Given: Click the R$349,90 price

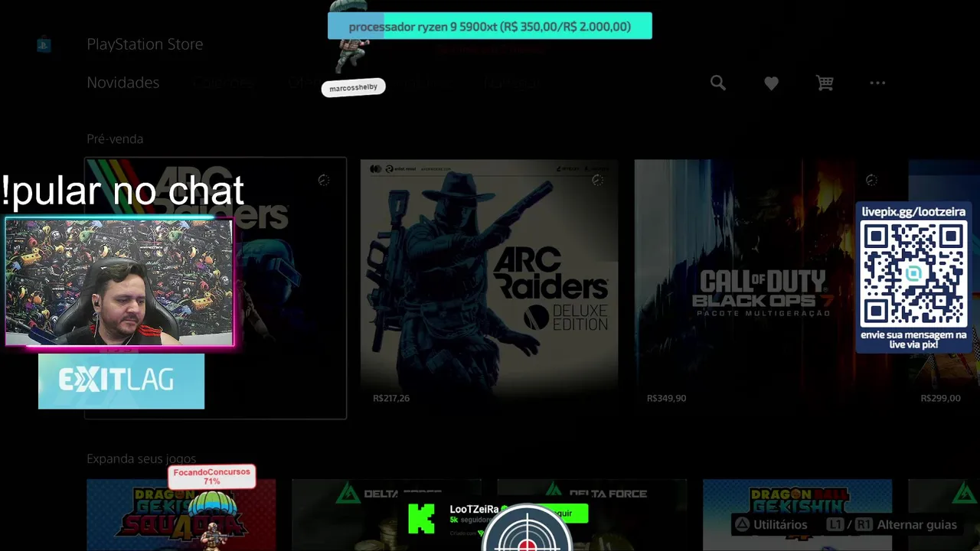Looking at the screenshot, I should tap(666, 398).
